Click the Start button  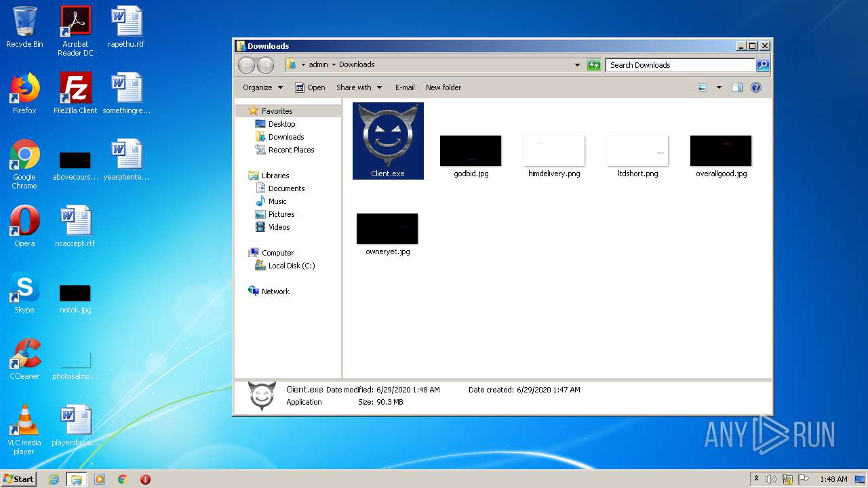pos(19,479)
